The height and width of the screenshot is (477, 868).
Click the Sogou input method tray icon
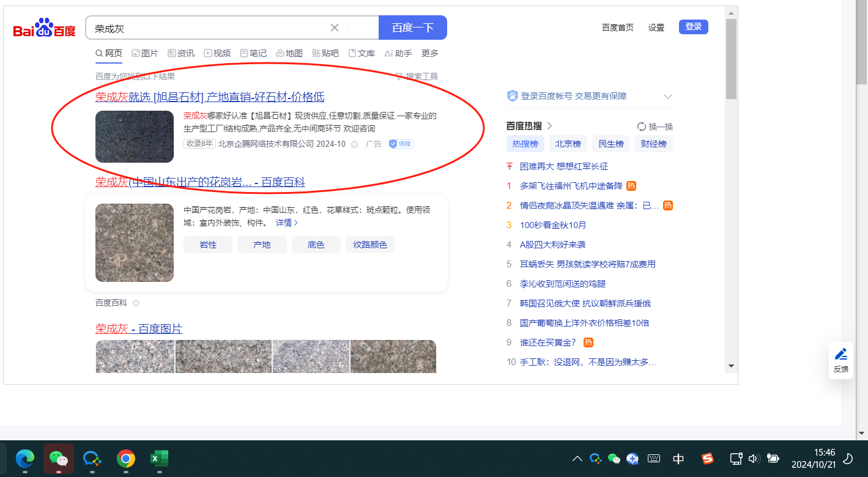point(708,458)
